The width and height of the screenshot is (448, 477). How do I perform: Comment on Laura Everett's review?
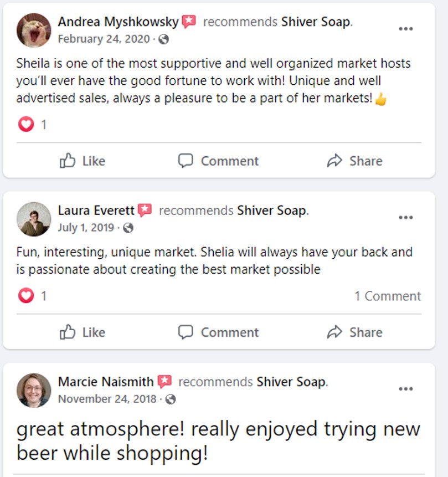pyautogui.click(x=218, y=332)
